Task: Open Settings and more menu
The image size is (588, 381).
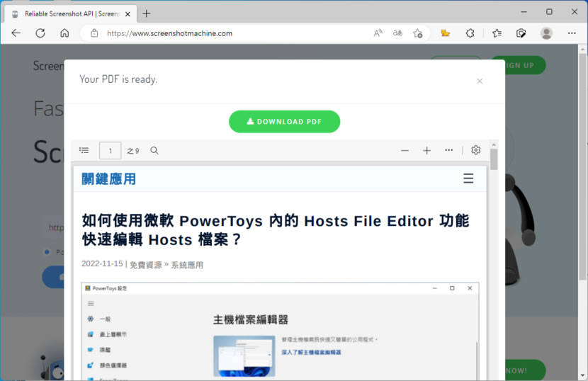Action: point(572,33)
